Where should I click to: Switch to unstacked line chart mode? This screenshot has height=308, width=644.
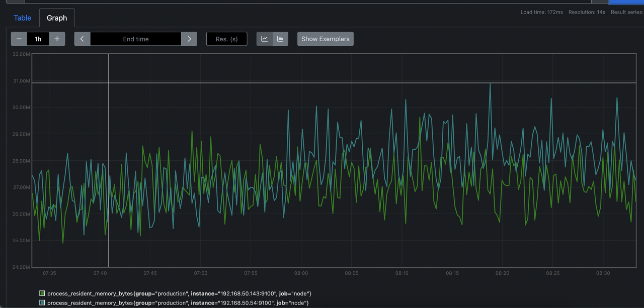point(265,39)
